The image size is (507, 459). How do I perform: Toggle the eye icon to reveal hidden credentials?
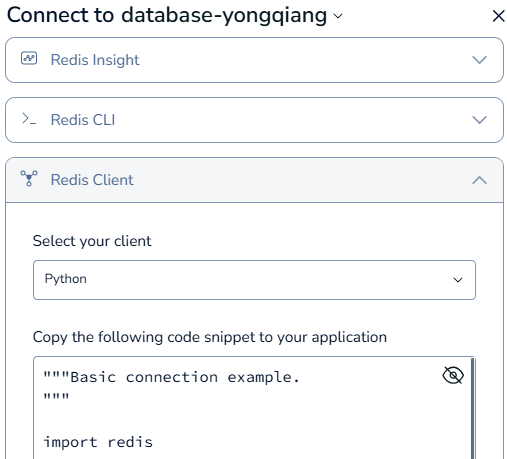tap(453, 375)
